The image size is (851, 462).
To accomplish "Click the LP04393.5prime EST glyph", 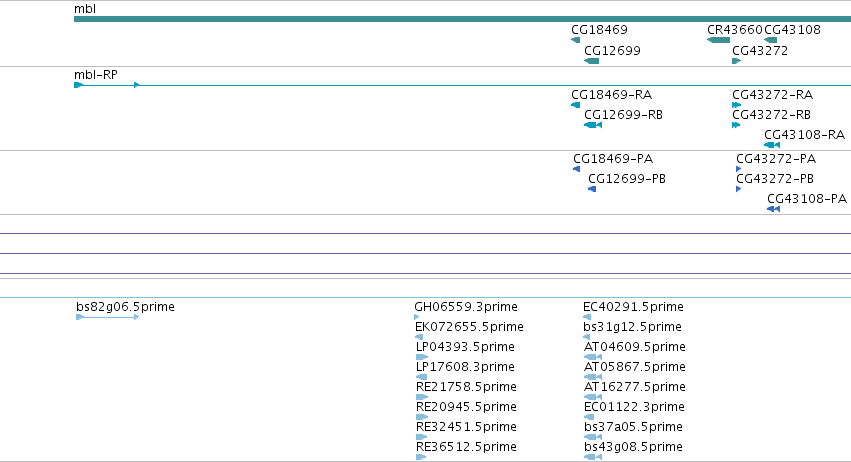I will [422, 357].
